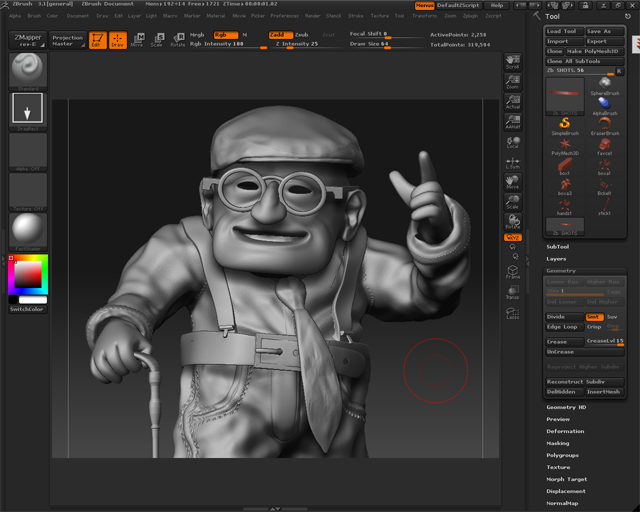Click the Scroll canvas icon
640x512 pixels.
[x=513, y=62]
